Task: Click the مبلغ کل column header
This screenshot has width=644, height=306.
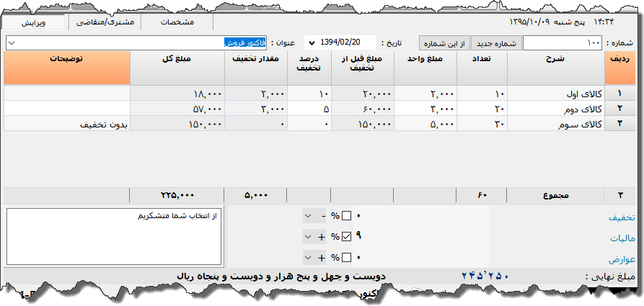Action: click(177, 68)
